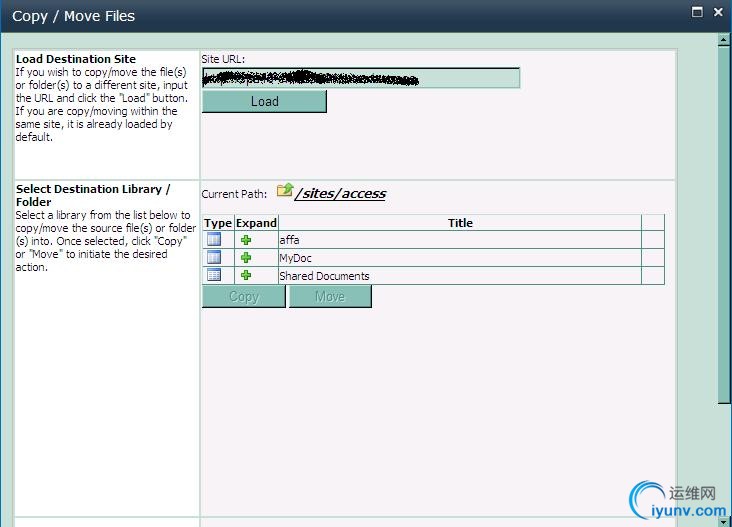Click the Title column header
The height and width of the screenshot is (527, 732).
pyautogui.click(x=460, y=223)
